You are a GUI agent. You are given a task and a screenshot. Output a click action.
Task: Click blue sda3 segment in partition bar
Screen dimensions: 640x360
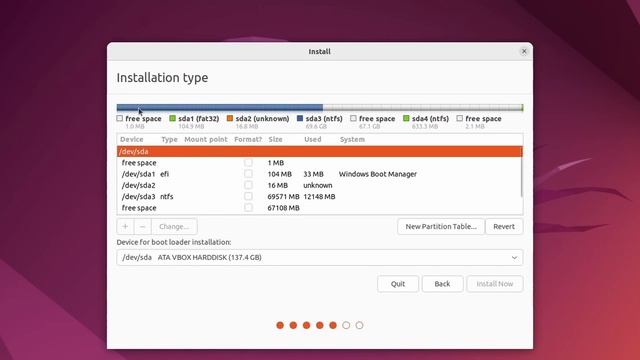point(220,108)
